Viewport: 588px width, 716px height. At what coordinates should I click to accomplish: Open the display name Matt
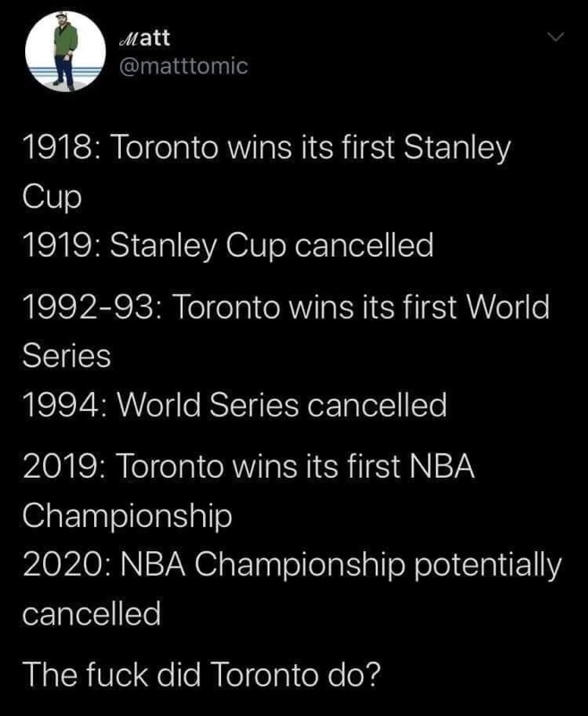point(144,38)
